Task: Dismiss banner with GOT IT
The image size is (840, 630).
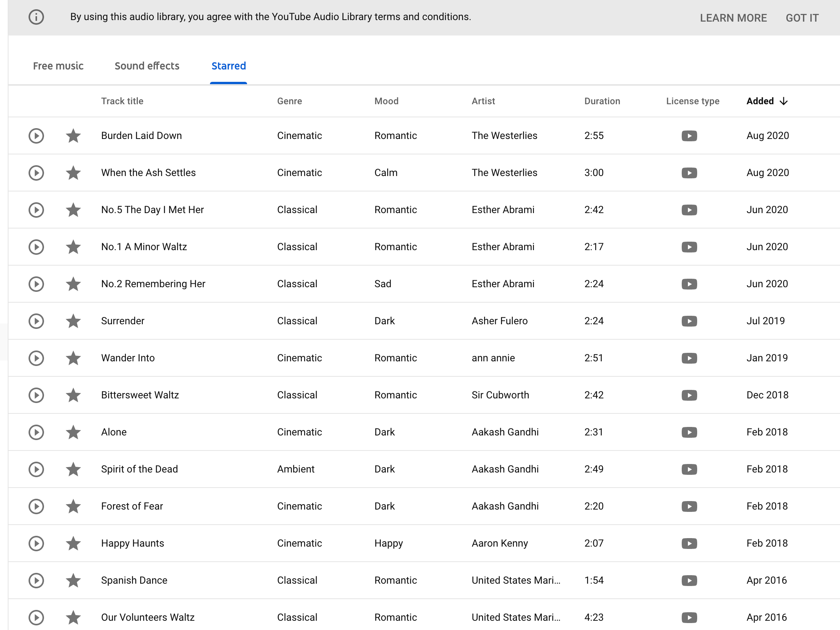Action: click(x=802, y=18)
